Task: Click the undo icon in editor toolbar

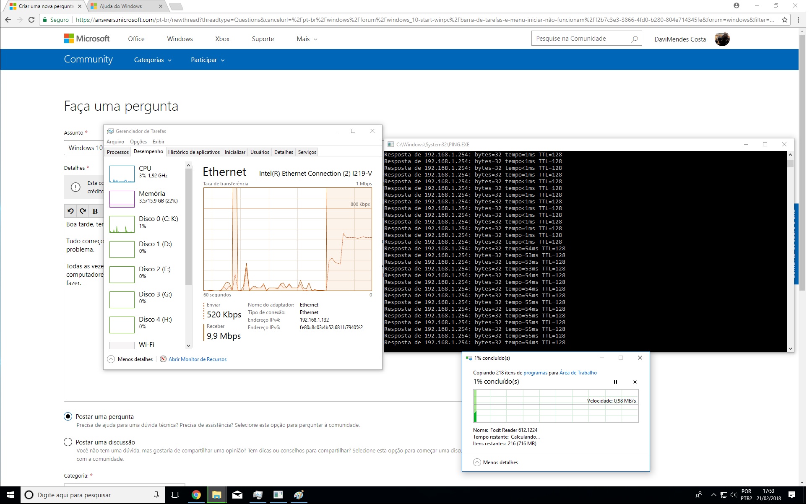Action: tap(71, 211)
